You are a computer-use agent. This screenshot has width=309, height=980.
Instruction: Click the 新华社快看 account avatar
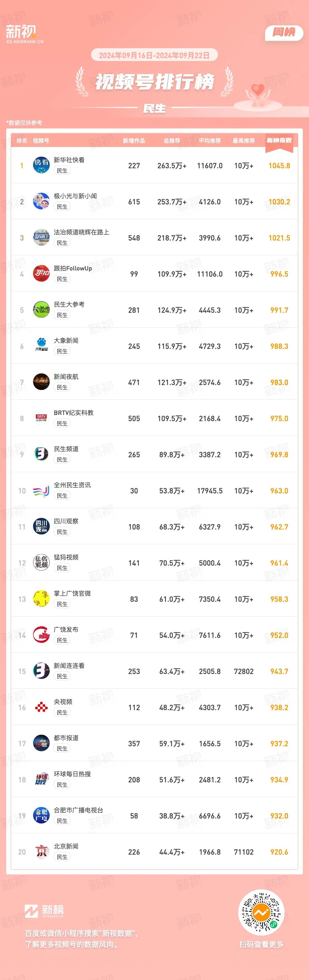pos(41,165)
